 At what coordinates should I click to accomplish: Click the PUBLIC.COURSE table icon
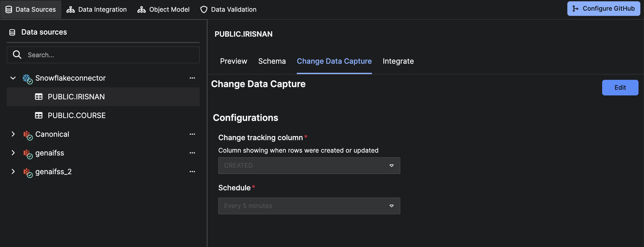(x=39, y=115)
